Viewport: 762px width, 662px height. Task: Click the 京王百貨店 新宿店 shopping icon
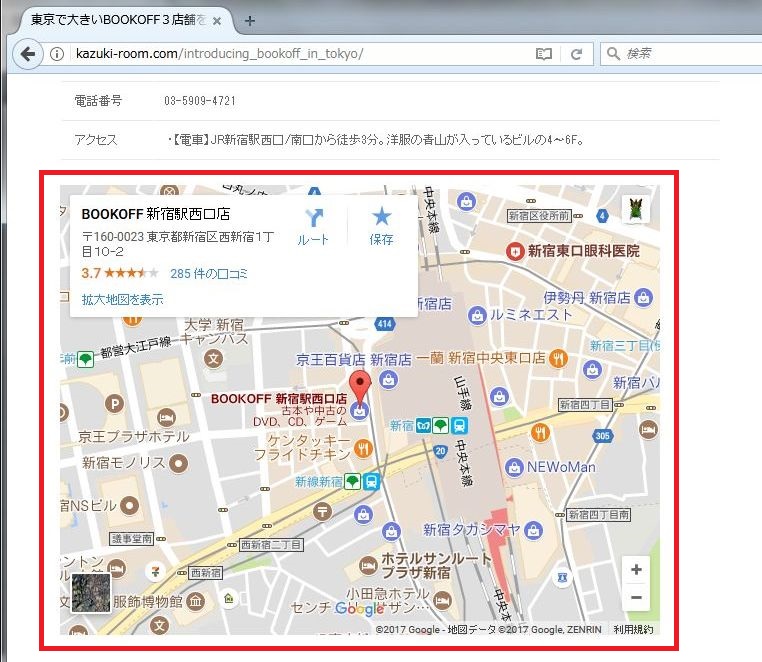point(388,380)
